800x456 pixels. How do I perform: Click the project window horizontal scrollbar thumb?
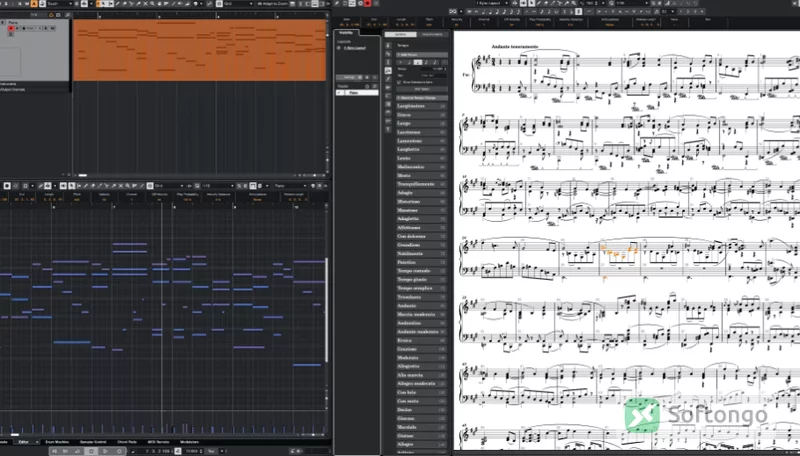point(83,175)
